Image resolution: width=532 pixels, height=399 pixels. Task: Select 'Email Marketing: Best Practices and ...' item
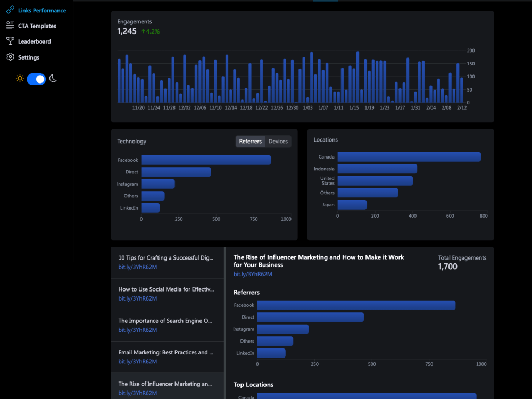coord(167,357)
